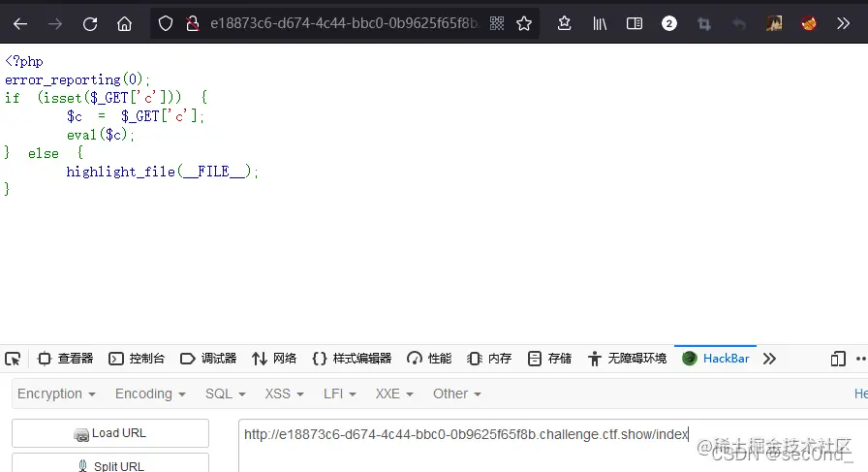The width and height of the screenshot is (868, 472).
Task: Open the Accessibility (无障碍环境) tab
Action: click(x=627, y=359)
